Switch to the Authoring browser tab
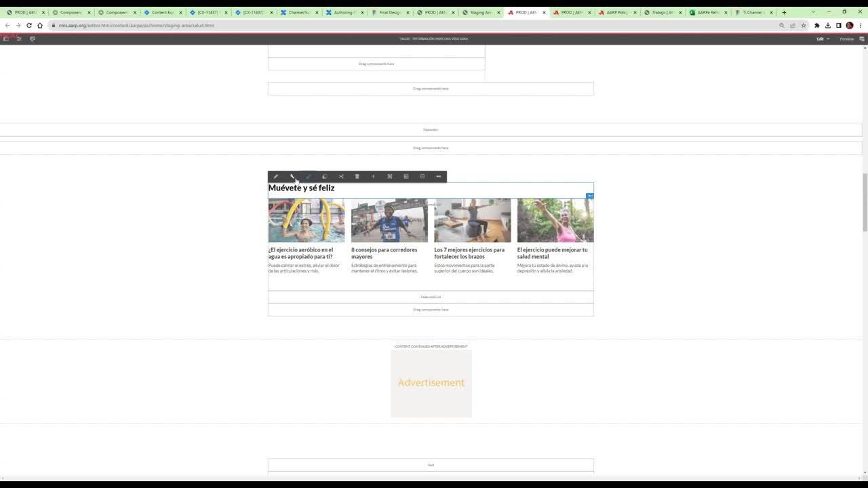The height and width of the screenshot is (488, 868). (x=344, y=12)
